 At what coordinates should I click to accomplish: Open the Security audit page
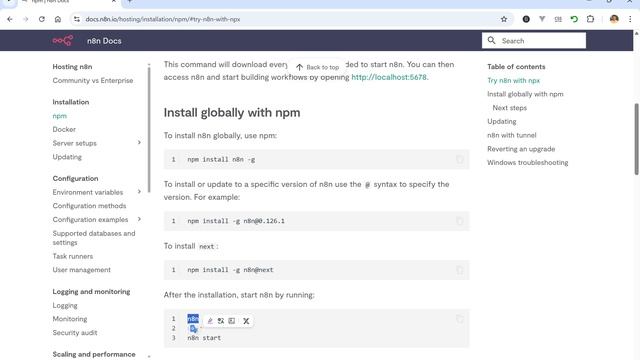coord(75,333)
